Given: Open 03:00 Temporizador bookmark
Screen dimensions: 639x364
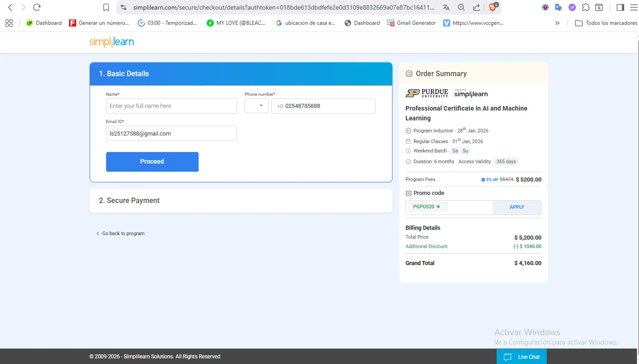Looking at the screenshot, I should [x=167, y=23].
